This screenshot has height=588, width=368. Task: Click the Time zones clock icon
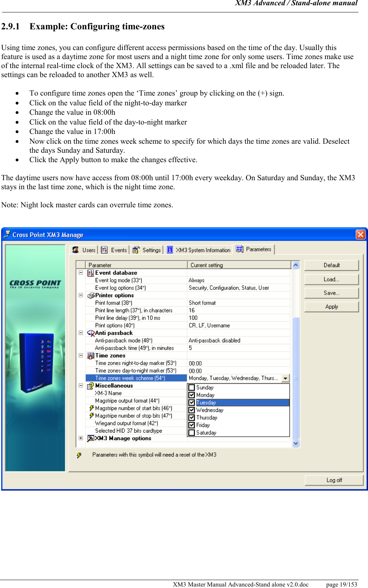(x=90, y=356)
